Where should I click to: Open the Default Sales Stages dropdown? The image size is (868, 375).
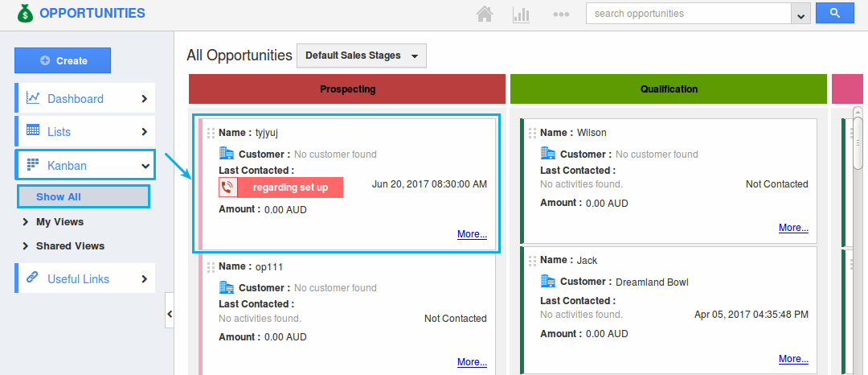tap(362, 56)
